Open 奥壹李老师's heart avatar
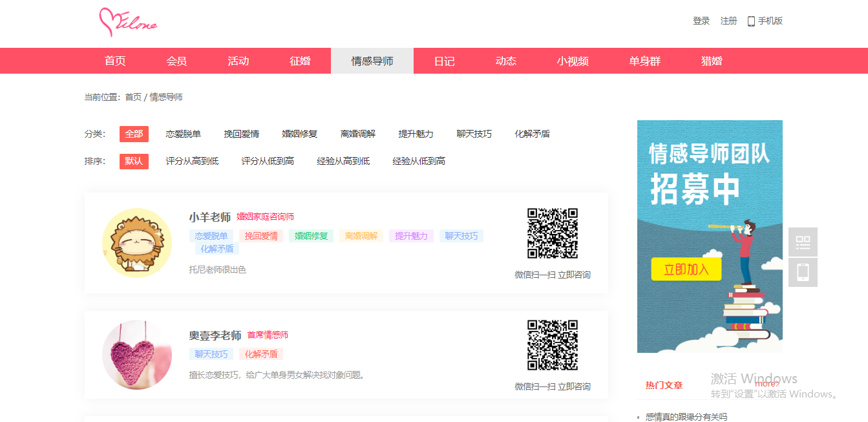The image size is (868, 422). click(x=137, y=355)
